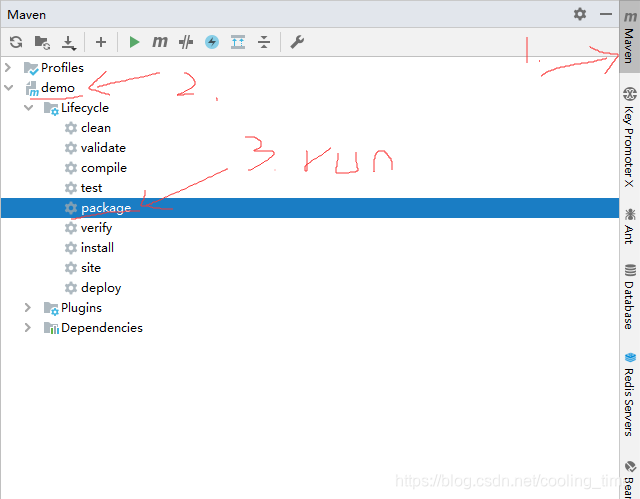The height and width of the screenshot is (499, 640).
Task: Click the Dependencies chart icon
Action: (x=51, y=328)
